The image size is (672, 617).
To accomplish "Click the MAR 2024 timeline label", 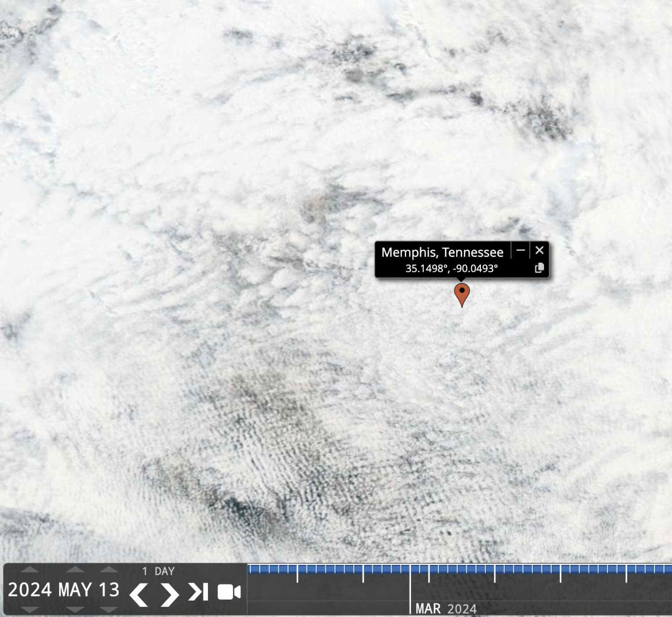I will 446,609.
